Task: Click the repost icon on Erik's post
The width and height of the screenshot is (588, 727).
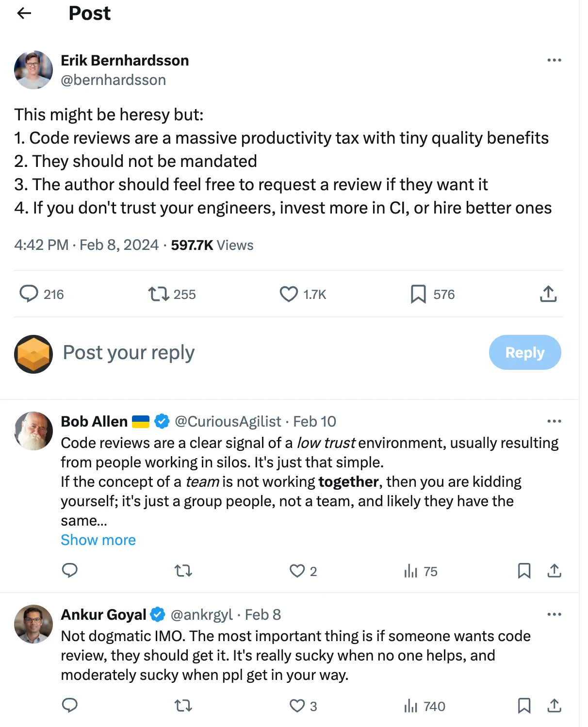Action: coord(156,294)
